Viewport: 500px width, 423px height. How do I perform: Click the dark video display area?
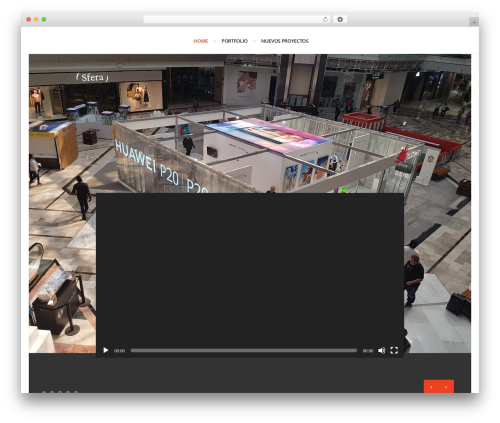tap(250, 268)
